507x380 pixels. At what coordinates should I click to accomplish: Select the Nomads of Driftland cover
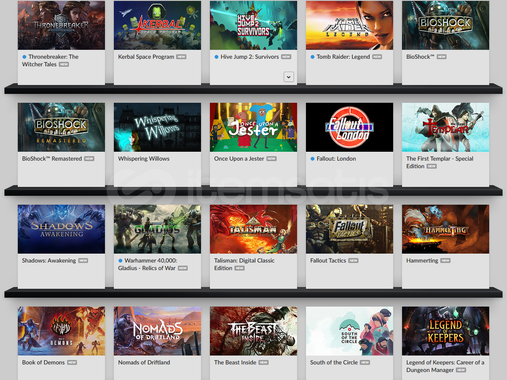[157, 331]
